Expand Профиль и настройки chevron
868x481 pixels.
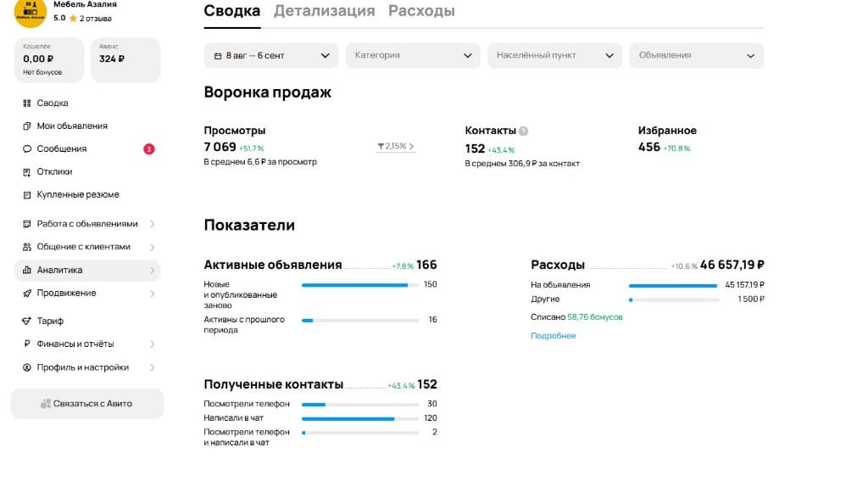[153, 367]
